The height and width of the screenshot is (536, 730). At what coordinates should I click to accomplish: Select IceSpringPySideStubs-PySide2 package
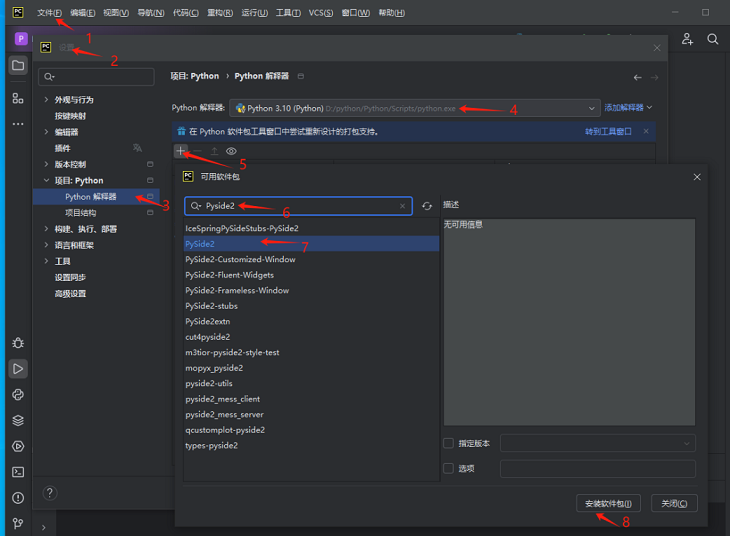311,228
